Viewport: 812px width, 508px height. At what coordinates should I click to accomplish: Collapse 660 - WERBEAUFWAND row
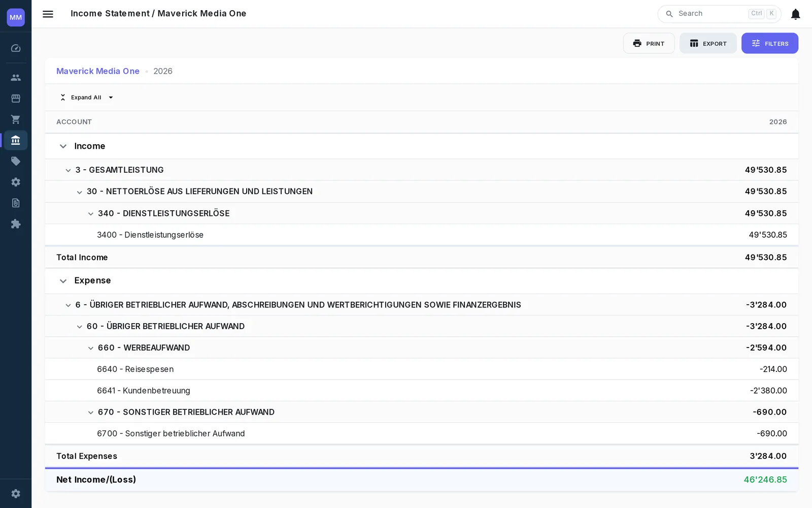[90, 348]
